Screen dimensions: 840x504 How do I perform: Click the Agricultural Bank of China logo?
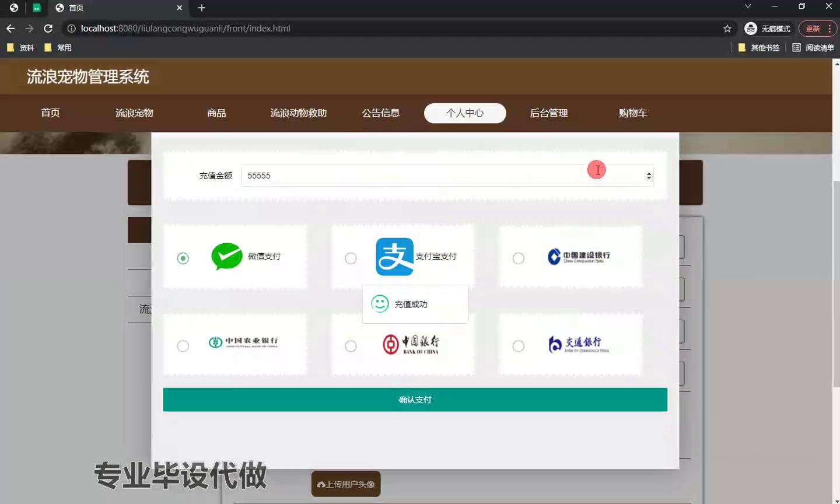point(243,342)
